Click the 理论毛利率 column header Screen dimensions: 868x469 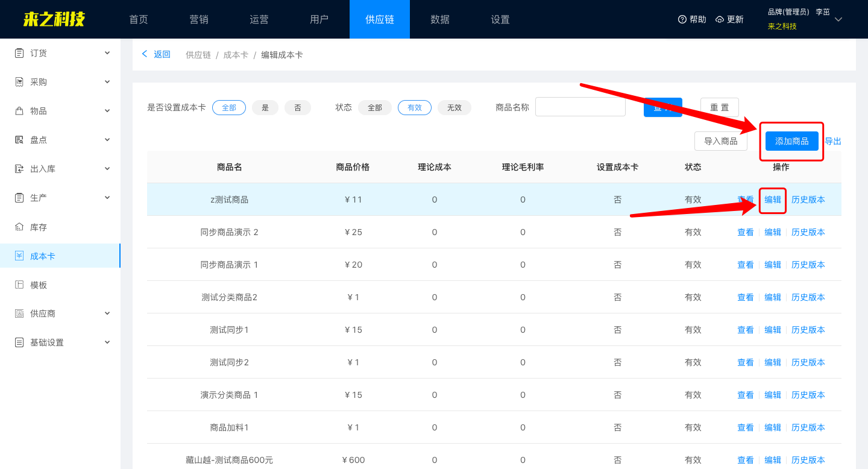[523, 167]
